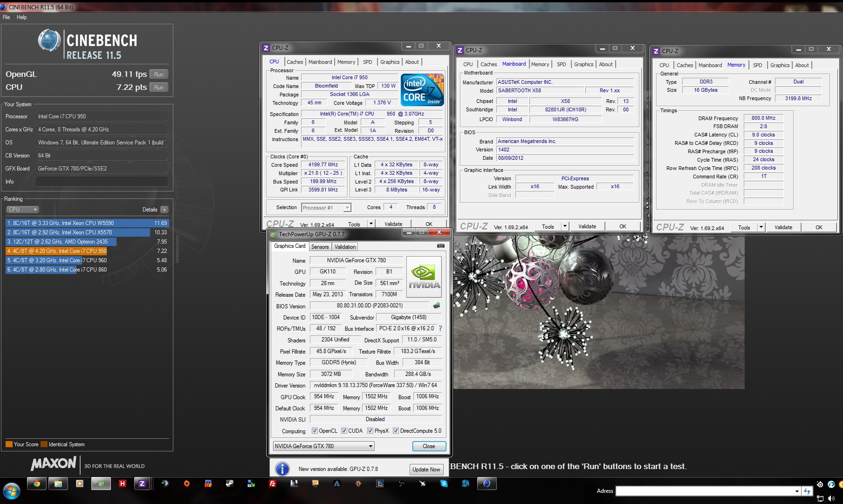Click Update Now for GPU-Z
This screenshot has width=843, height=504.
tap(426, 469)
